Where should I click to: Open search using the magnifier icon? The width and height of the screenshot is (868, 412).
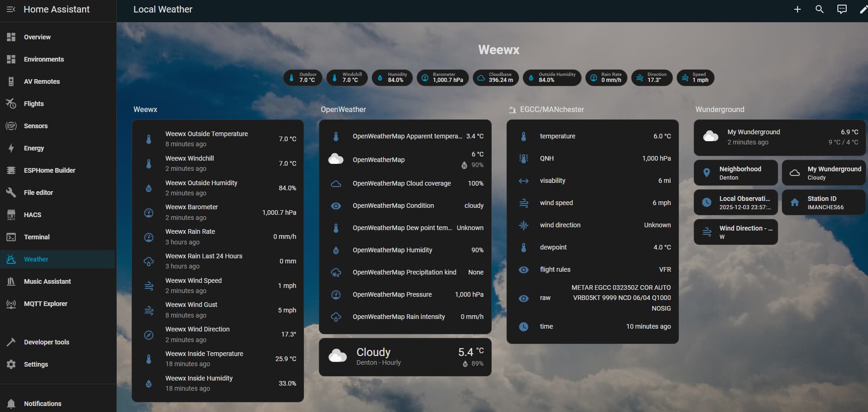pyautogui.click(x=819, y=9)
